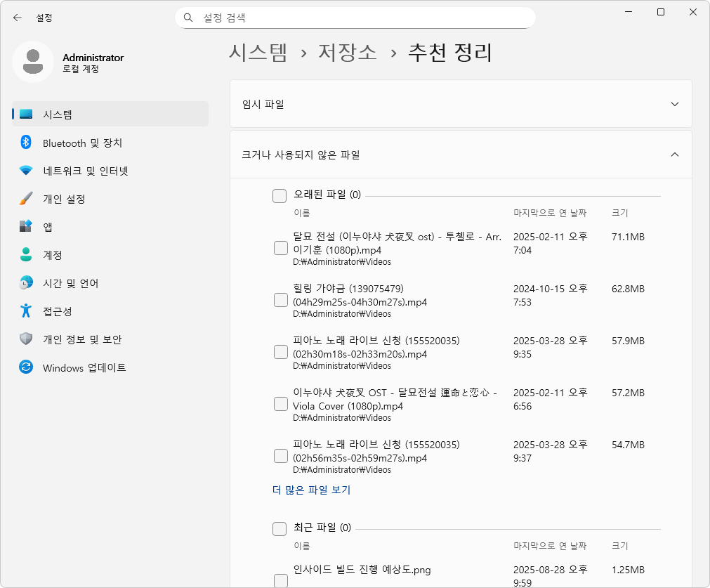This screenshot has width=710, height=588.
Task: Minimize the 설정 window
Action: click(629, 12)
